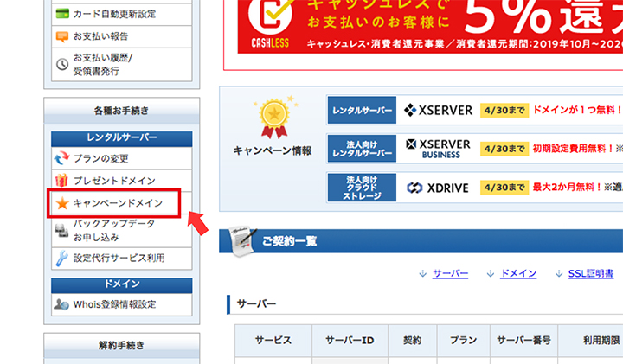Click the wrench icon for 設定代行サービス利用

tap(61, 259)
